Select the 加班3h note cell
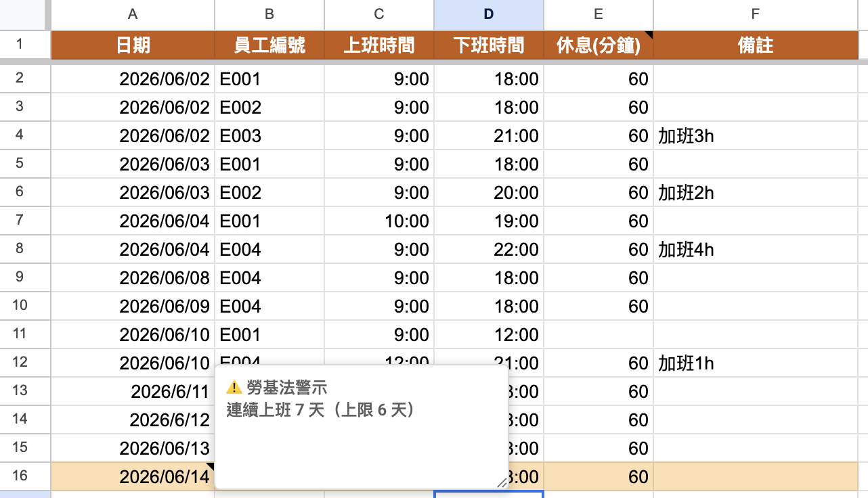868x498 pixels. click(755, 136)
